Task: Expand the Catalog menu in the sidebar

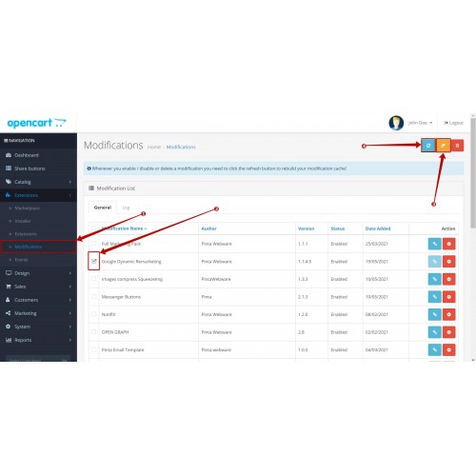Action: (38, 182)
